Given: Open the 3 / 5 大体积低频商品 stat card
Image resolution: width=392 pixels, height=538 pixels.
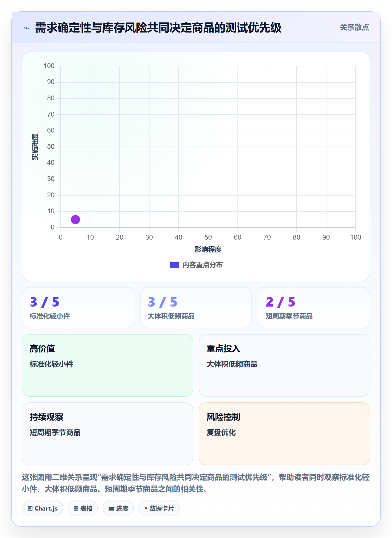Looking at the screenshot, I should point(196,307).
